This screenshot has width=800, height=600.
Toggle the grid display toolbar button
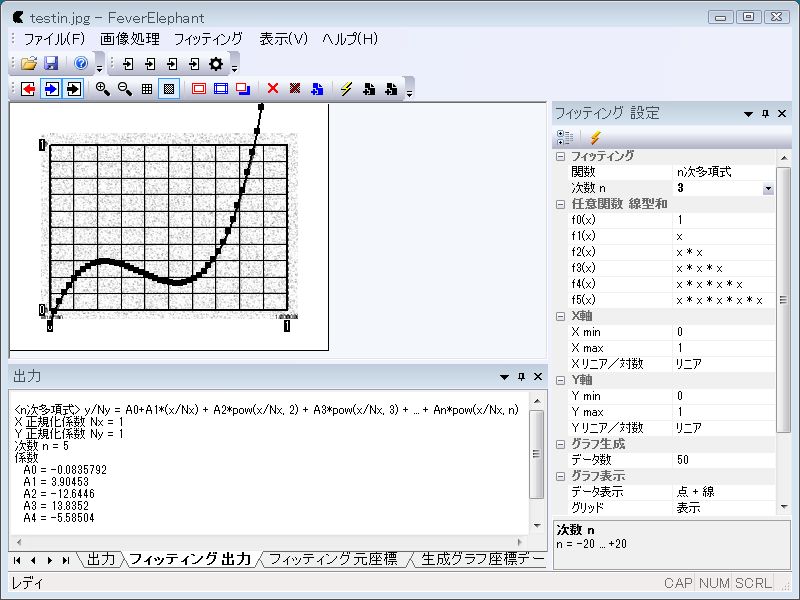point(147,89)
